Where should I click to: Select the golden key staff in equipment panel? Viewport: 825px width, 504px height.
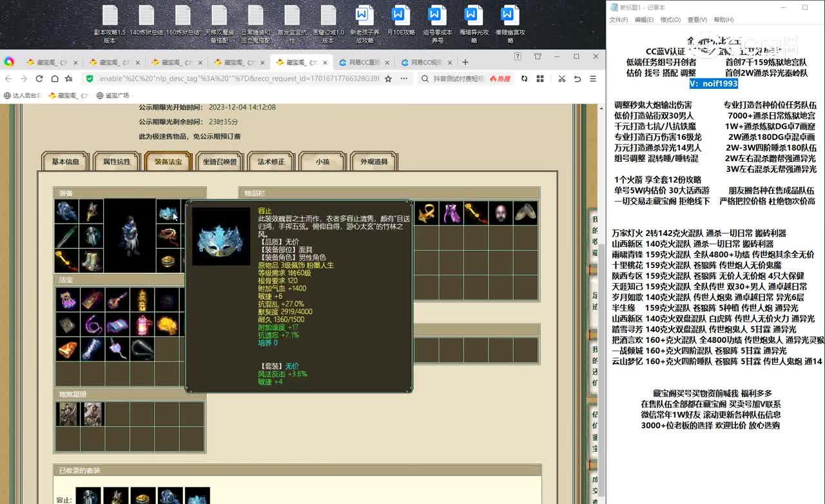point(67,260)
